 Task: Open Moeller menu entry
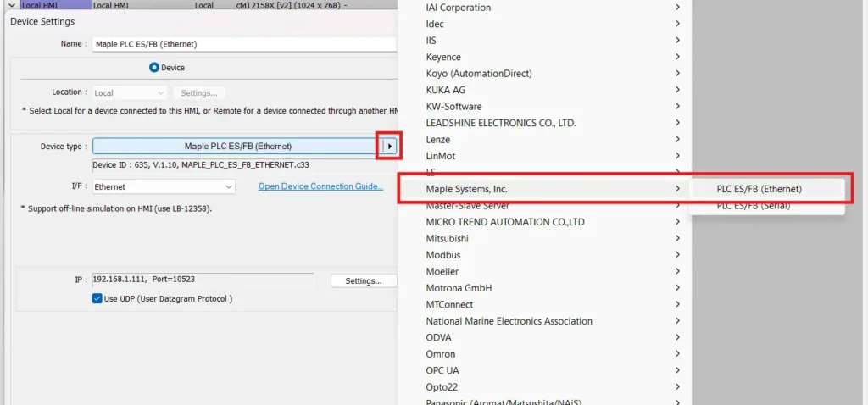(544, 272)
